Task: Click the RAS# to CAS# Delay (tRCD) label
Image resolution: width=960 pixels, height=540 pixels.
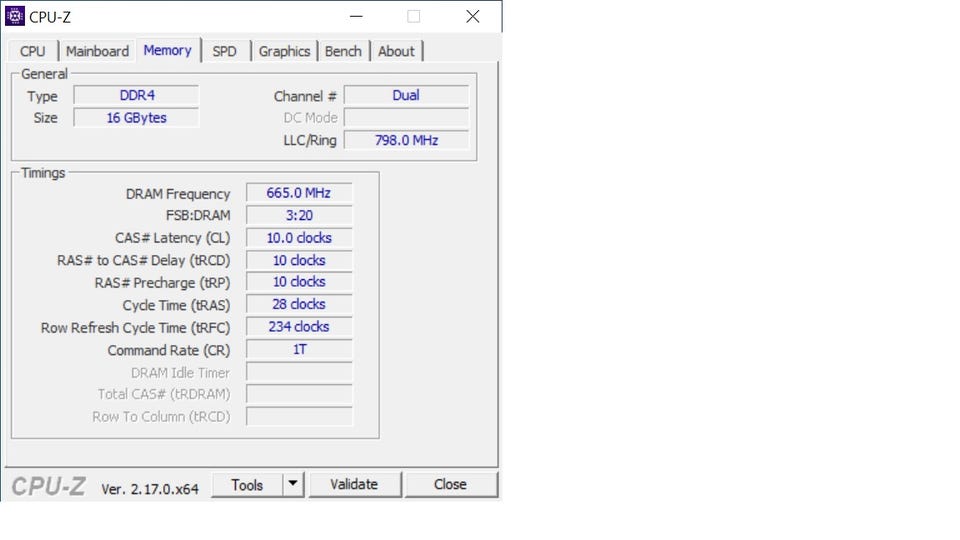Action: pos(144,261)
